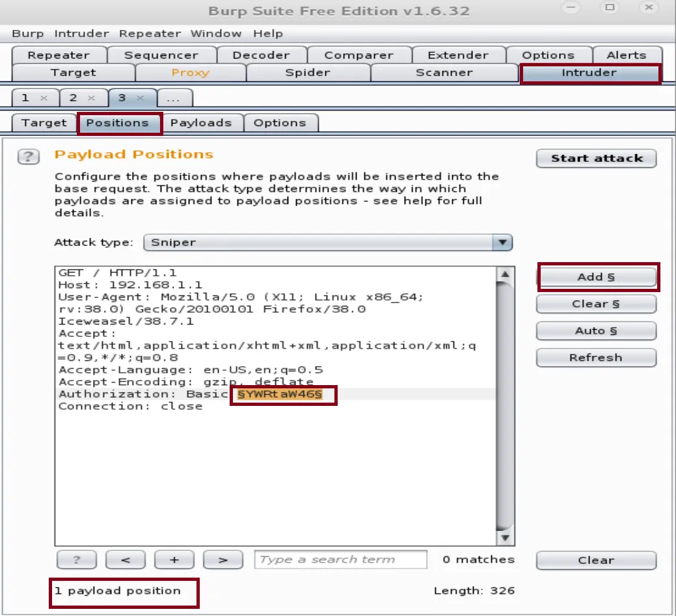Click the search term input field
Screen dimensions: 676x616
click(340, 559)
